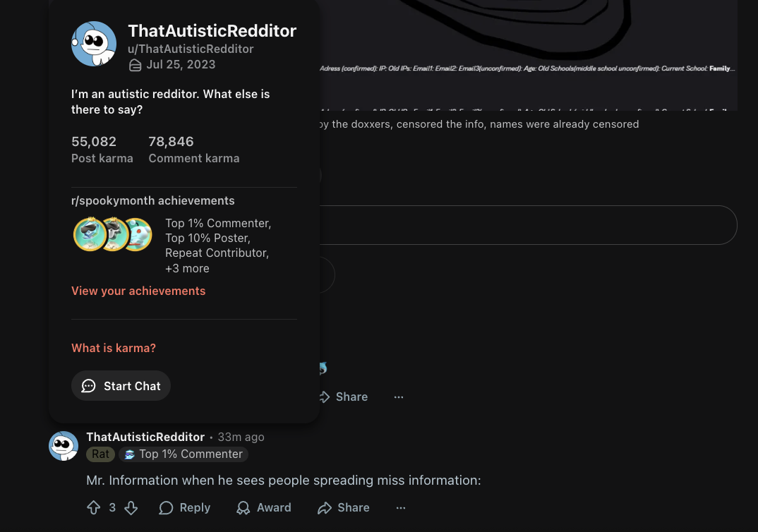Click the u/ThatAutisticRedditor username handle
Viewport: 758px width, 532px height.
[191, 49]
